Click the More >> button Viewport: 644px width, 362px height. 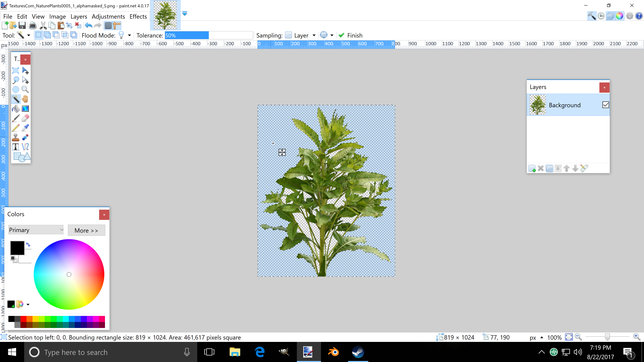pos(86,230)
